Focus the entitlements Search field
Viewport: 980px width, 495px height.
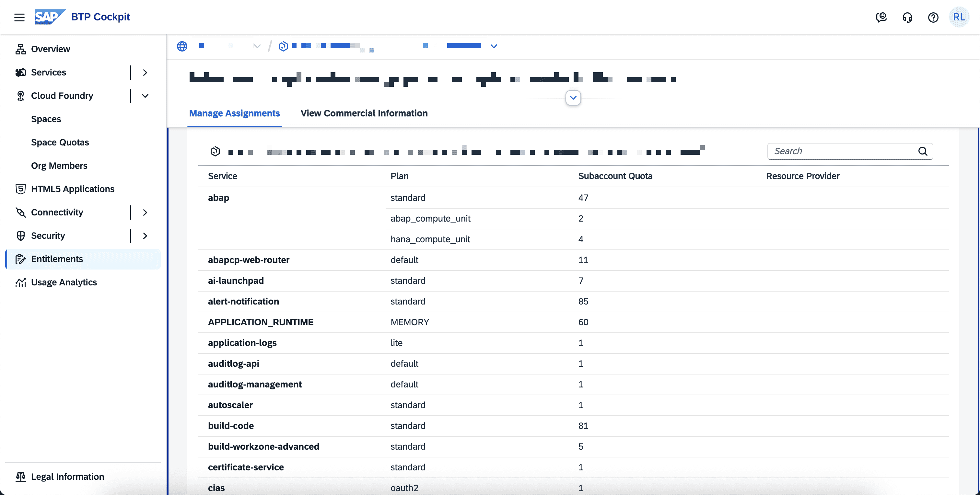click(850, 151)
